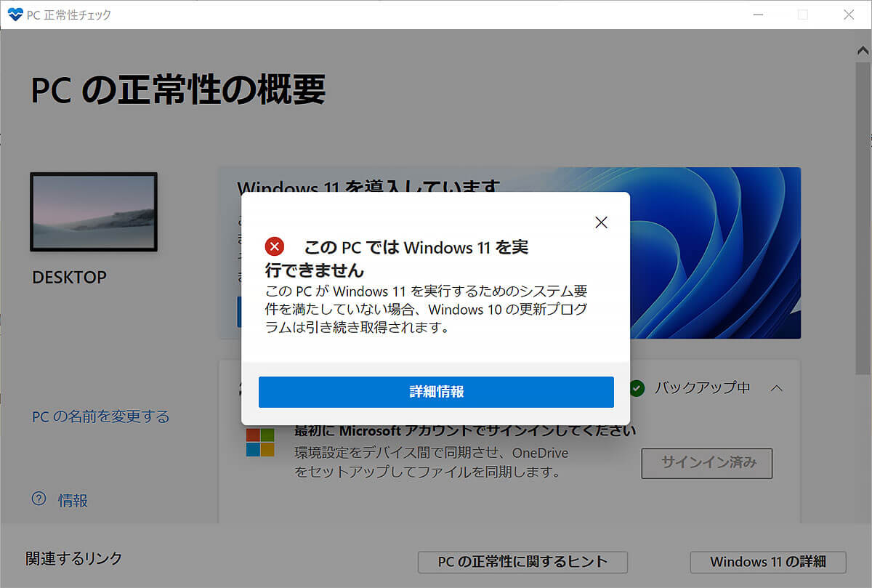
Task: Open Windows 11 の詳細 button
Action: coord(768,562)
